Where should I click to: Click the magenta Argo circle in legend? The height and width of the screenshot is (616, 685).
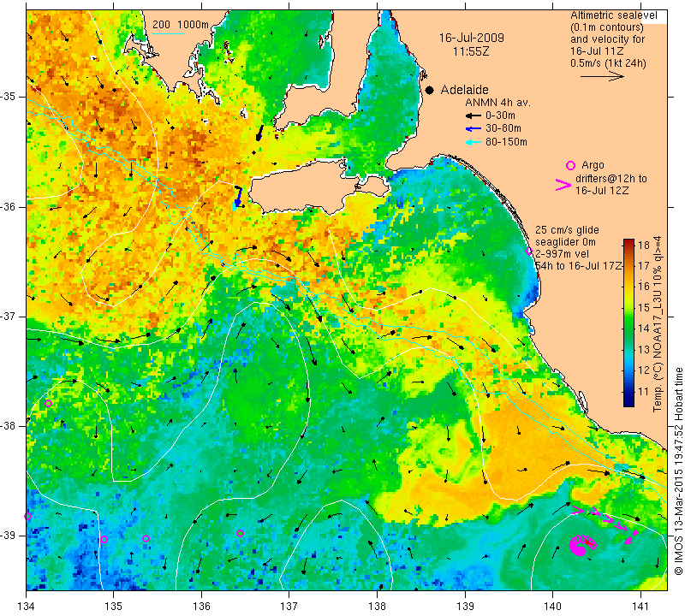570,165
